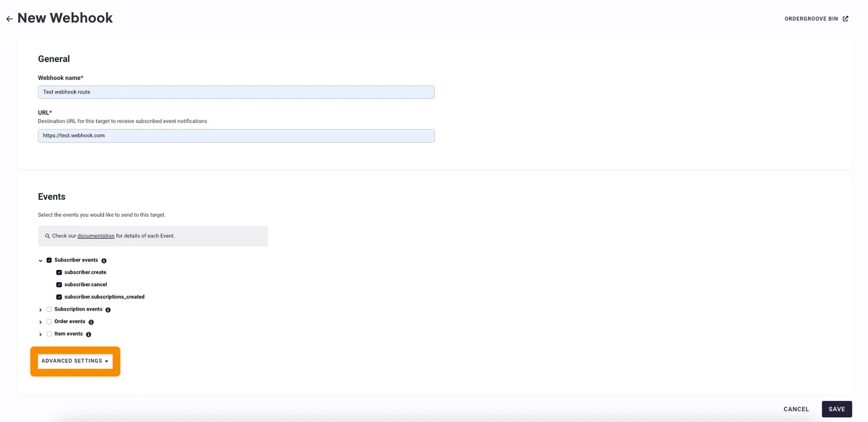
Task: Expand the Order events group
Action: pyautogui.click(x=40, y=322)
